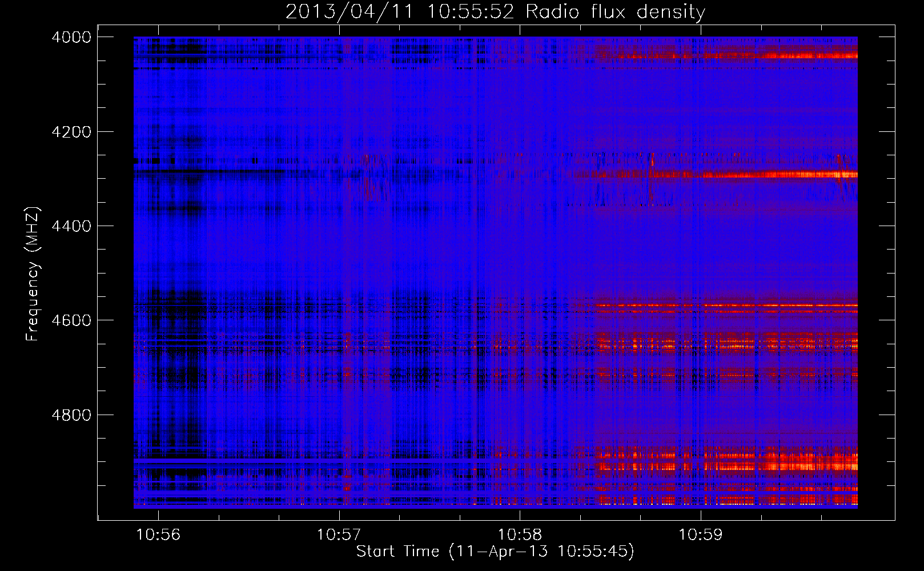Click the 10:59 time tick label
The image size is (924, 571).
(700, 534)
